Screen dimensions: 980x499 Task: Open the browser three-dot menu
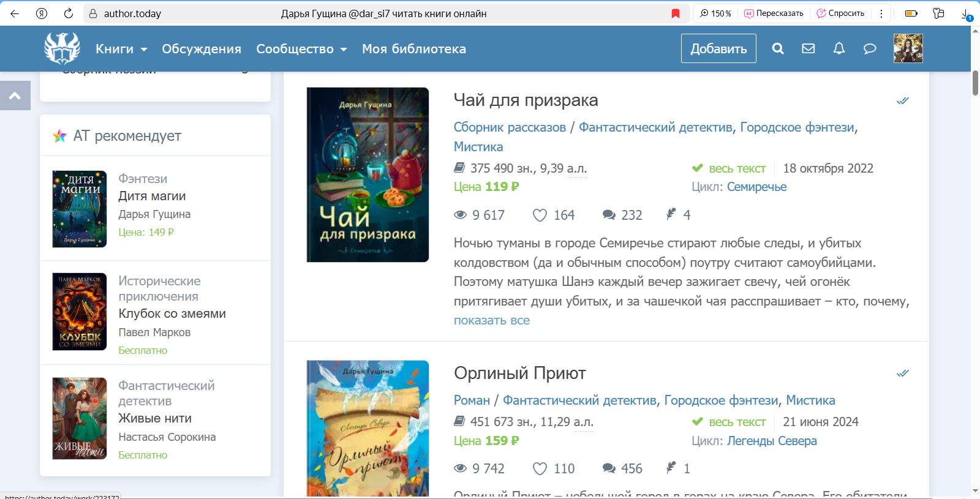click(881, 13)
